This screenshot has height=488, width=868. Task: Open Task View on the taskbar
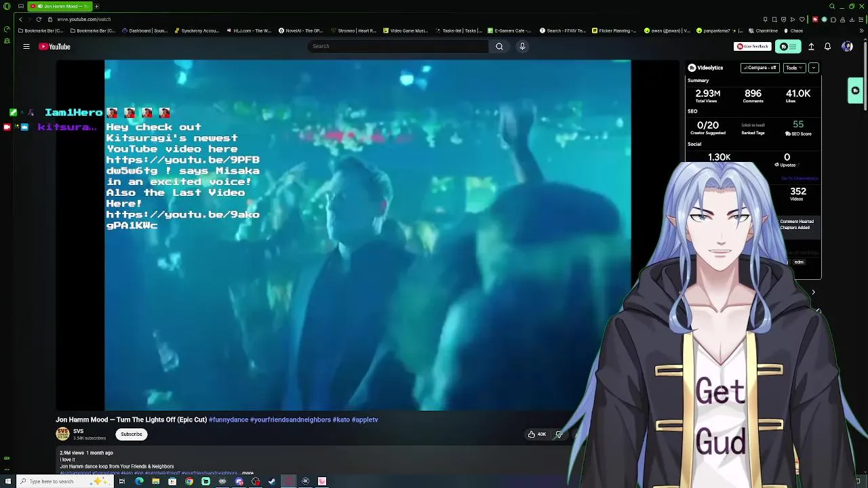[122, 481]
